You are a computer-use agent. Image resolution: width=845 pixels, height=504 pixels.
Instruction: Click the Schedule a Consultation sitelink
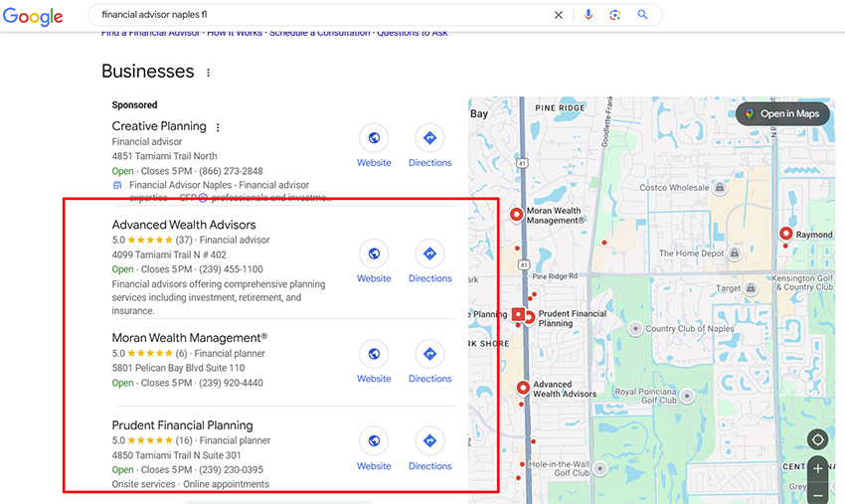319,34
